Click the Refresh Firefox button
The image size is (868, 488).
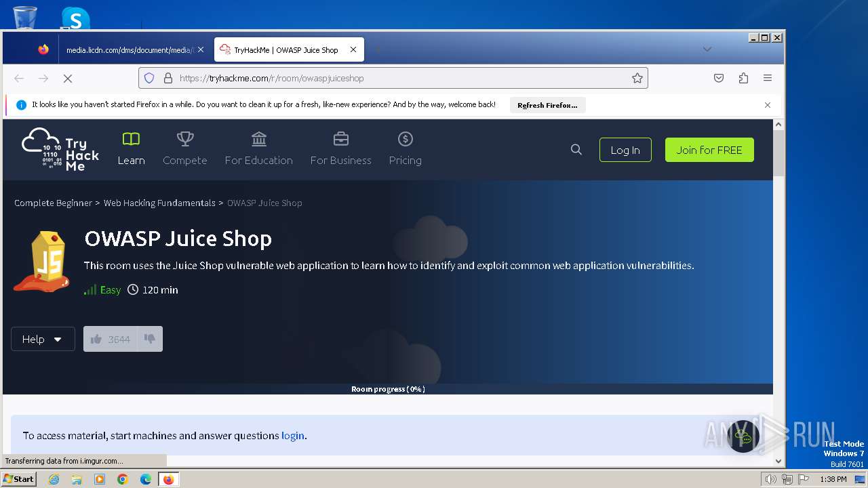click(x=548, y=105)
